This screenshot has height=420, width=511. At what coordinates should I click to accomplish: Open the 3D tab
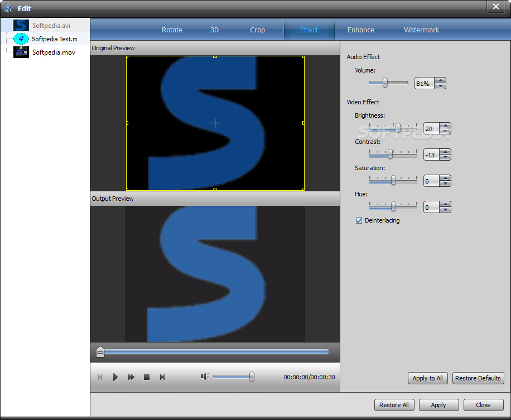[214, 30]
